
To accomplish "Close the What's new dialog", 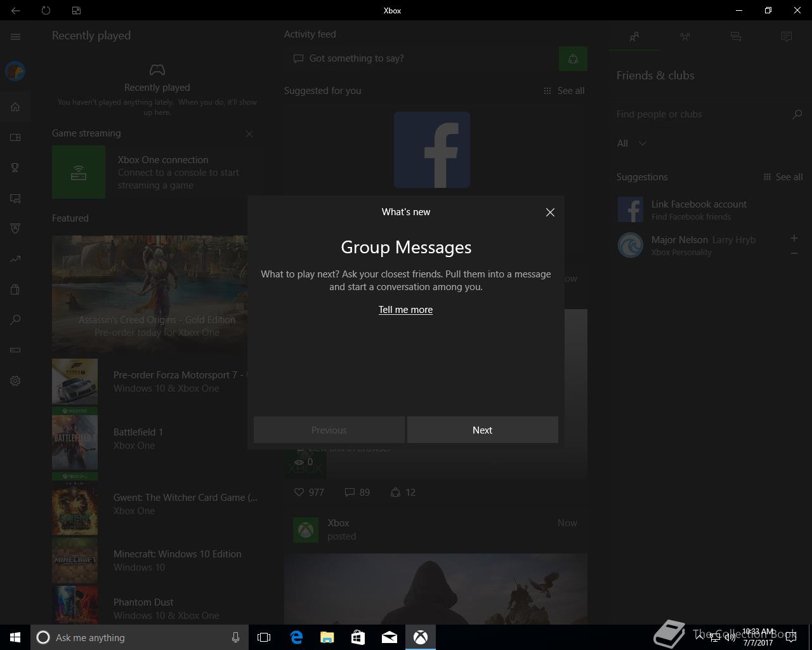I will (x=550, y=212).
